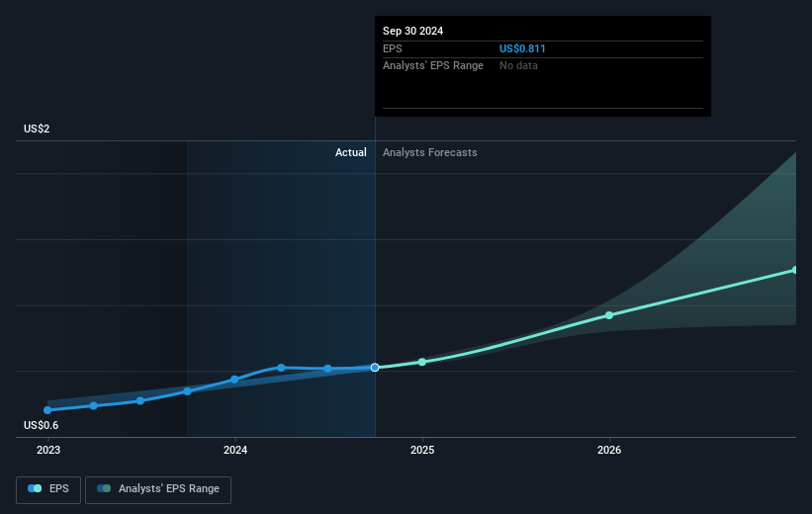The height and width of the screenshot is (514, 812).
Task: Click the 2026 x-axis label
Action: coord(609,451)
